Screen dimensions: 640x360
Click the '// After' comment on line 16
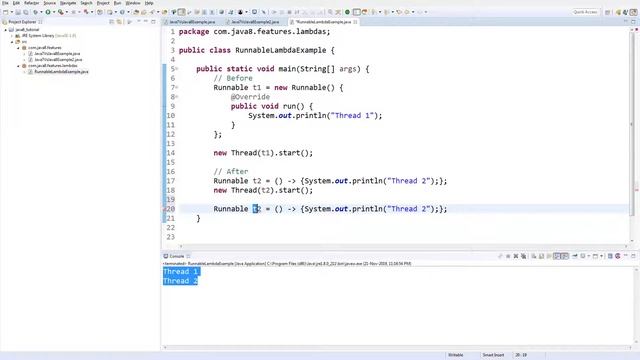(231, 171)
